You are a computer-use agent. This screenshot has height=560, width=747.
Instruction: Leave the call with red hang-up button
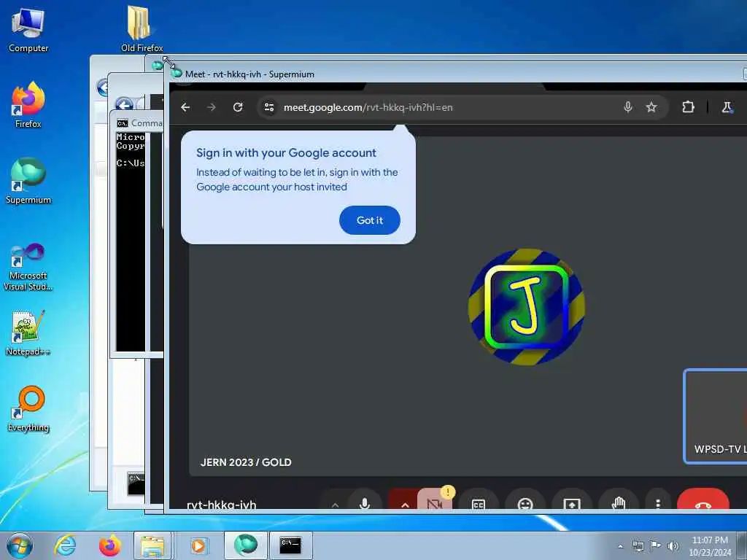pyautogui.click(x=703, y=502)
